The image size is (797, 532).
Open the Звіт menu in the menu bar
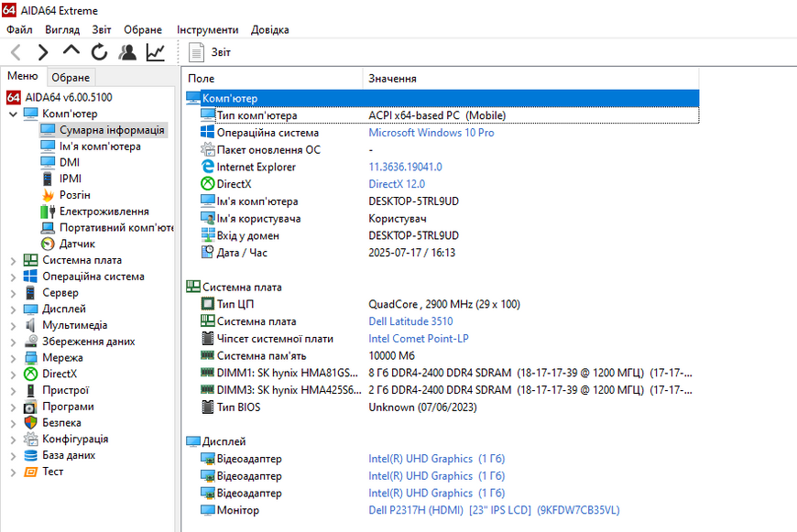(x=102, y=29)
